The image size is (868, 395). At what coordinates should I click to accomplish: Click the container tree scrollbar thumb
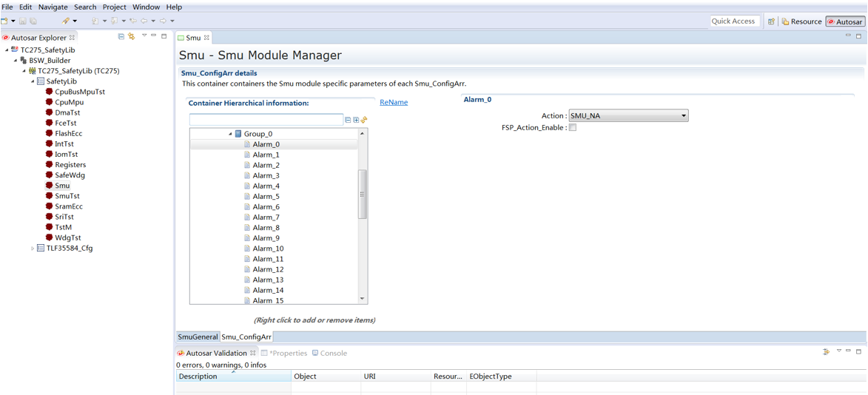(363, 195)
